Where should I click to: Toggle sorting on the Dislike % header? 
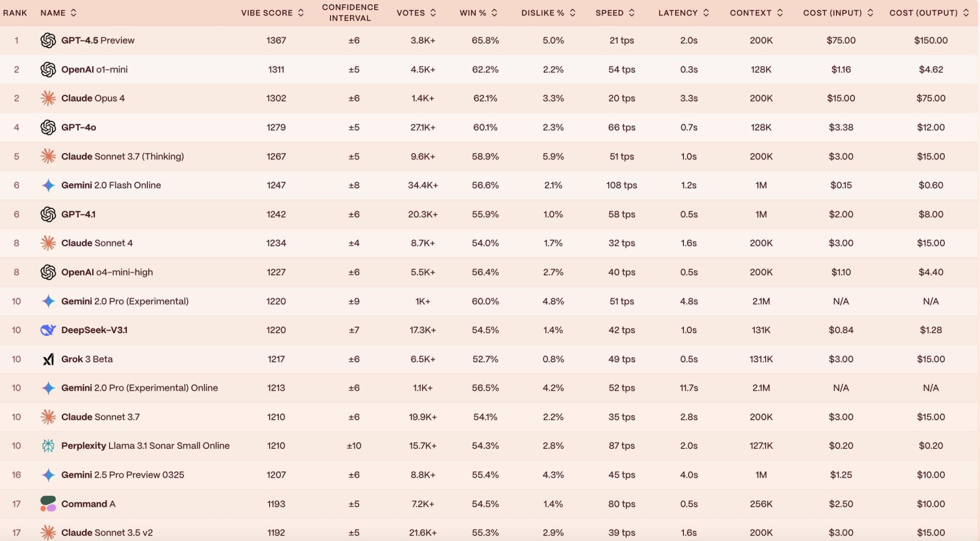[x=573, y=13]
